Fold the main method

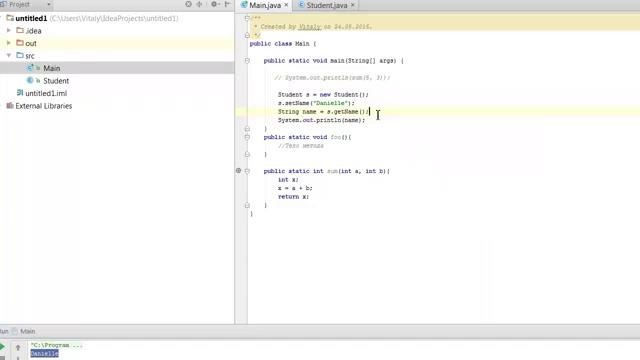(x=247, y=60)
